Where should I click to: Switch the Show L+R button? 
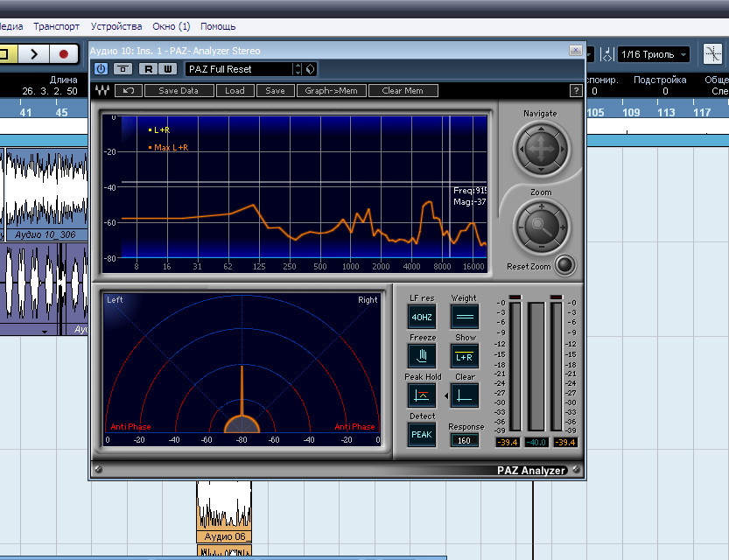[465, 356]
